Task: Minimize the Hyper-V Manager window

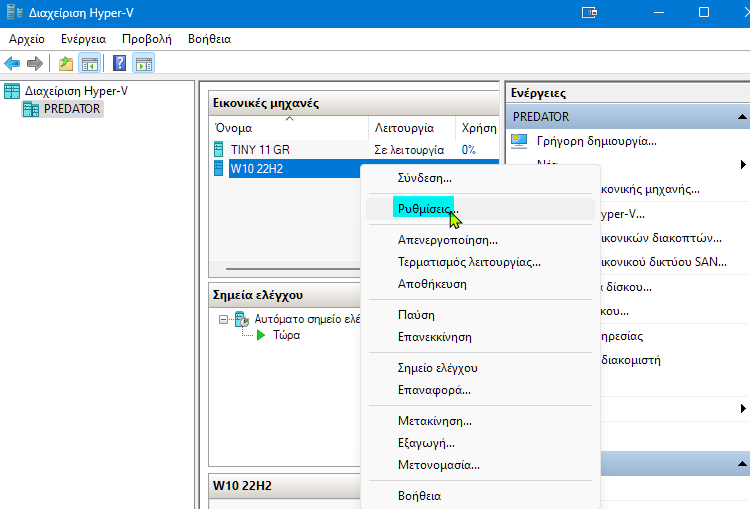Action: pyautogui.click(x=659, y=12)
